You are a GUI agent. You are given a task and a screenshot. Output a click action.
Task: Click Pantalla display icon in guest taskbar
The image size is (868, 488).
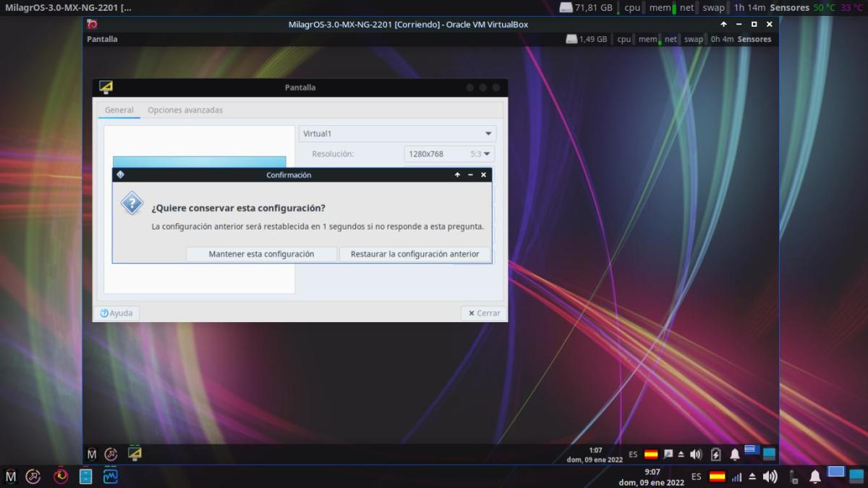(x=135, y=454)
